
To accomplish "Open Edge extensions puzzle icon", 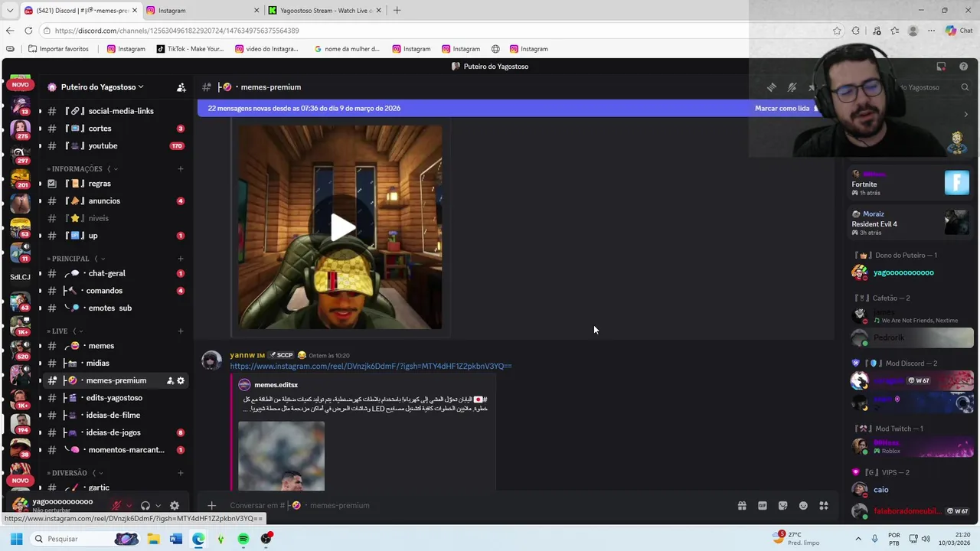I will [x=856, y=31].
